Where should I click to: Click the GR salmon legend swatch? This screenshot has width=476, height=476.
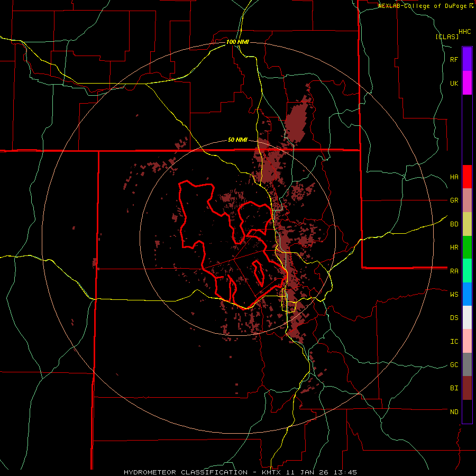tap(467, 200)
